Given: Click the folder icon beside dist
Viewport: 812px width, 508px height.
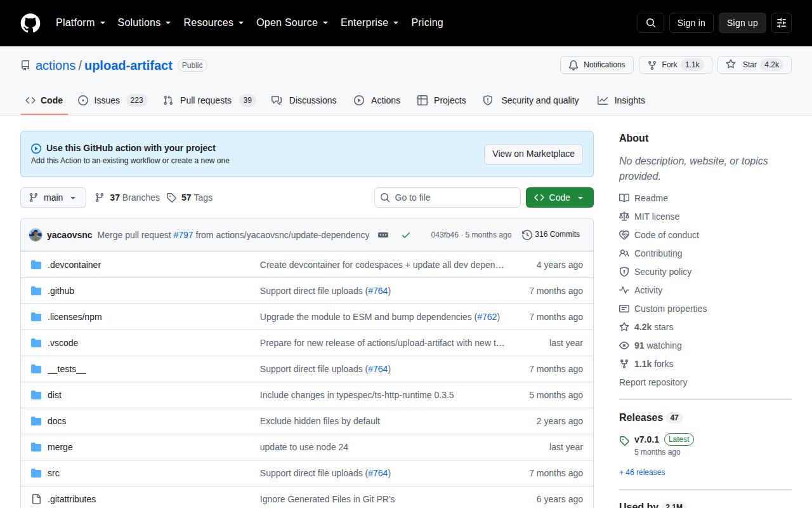Looking at the screenshot, I should pyautogui.click(x=36, y=395).
